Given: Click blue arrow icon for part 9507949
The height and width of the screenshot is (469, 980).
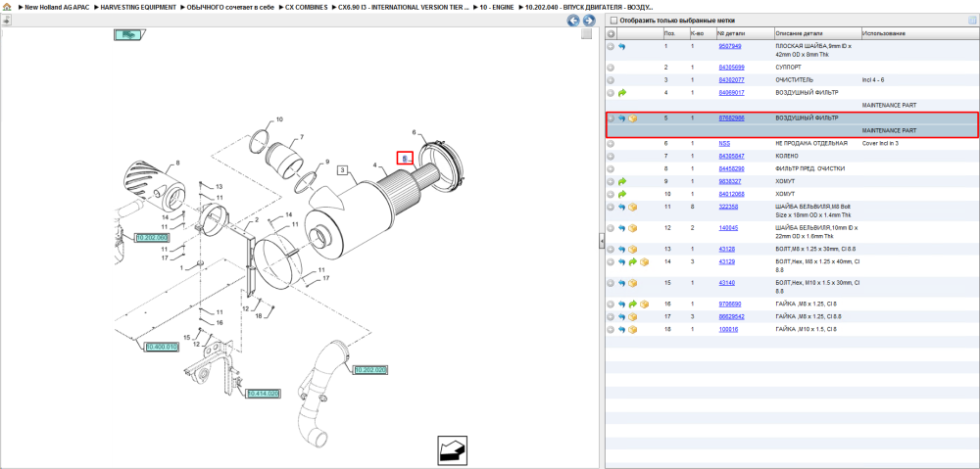Looking at the screenshot, I should pos(622,47).
